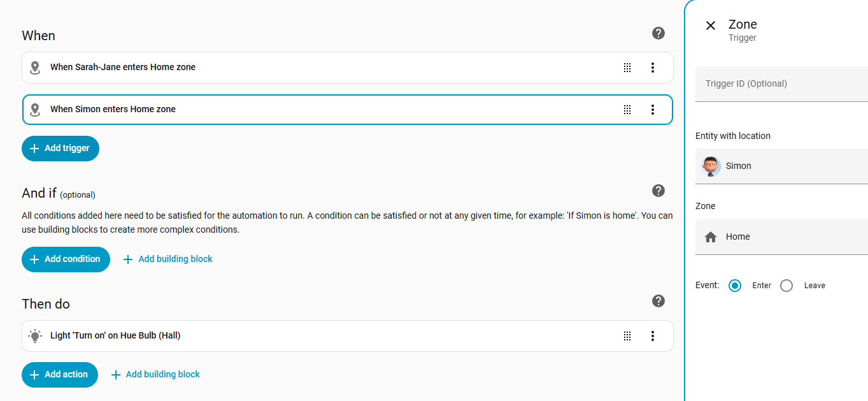Select the Leave event radio button

click(786, 286)
